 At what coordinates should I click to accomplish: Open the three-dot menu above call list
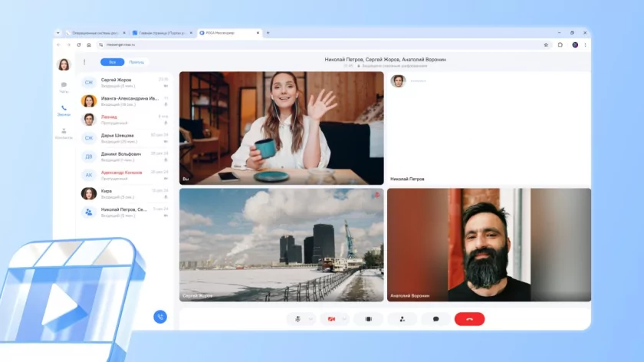pos(84,62)
